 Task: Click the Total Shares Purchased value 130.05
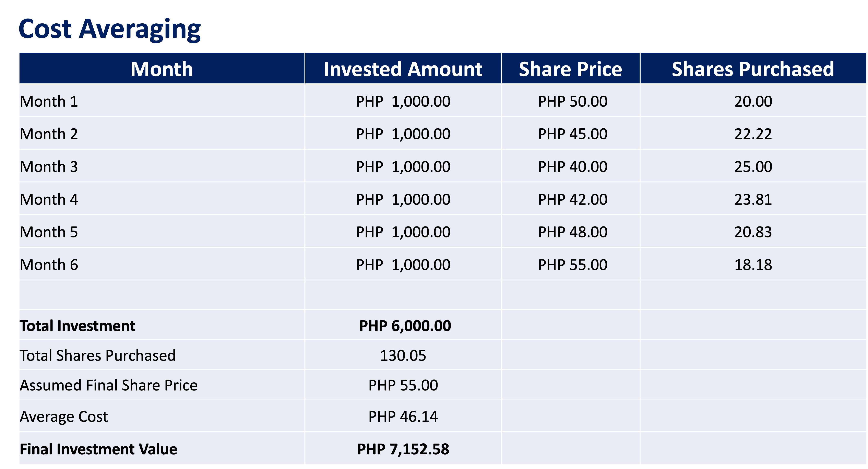[x=403, y=355]
